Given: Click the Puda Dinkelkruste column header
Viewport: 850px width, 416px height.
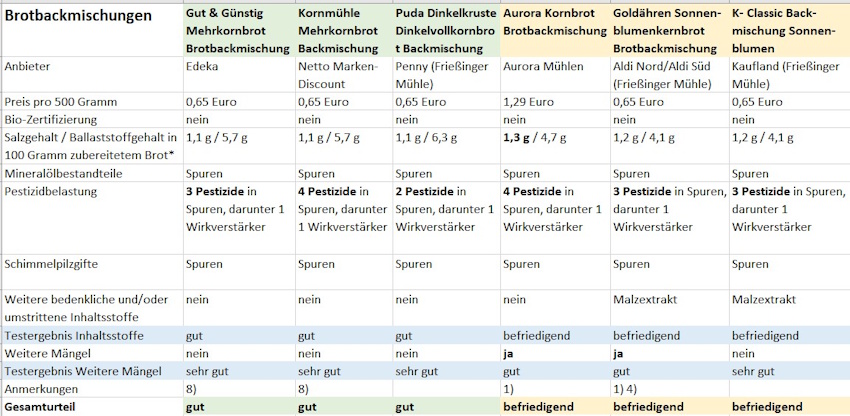Looking at the screenshot, I should tap(445, 30).
